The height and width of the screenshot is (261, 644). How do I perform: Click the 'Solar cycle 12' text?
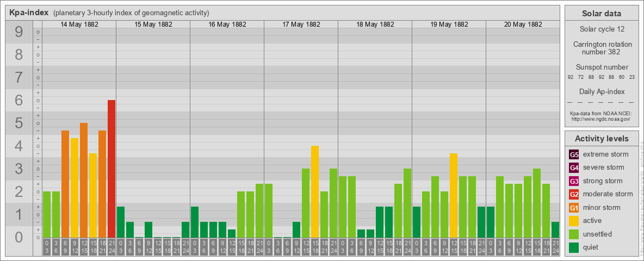[x=601, y=29]
